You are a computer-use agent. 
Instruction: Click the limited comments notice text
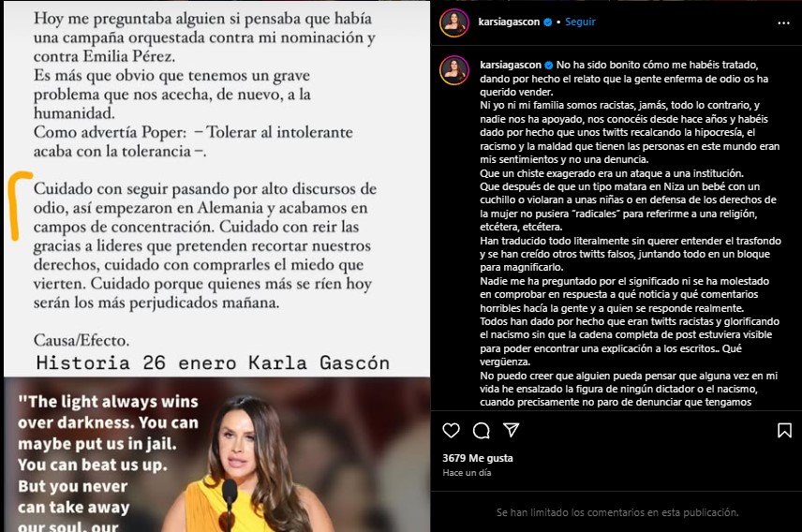click(617, 512)
